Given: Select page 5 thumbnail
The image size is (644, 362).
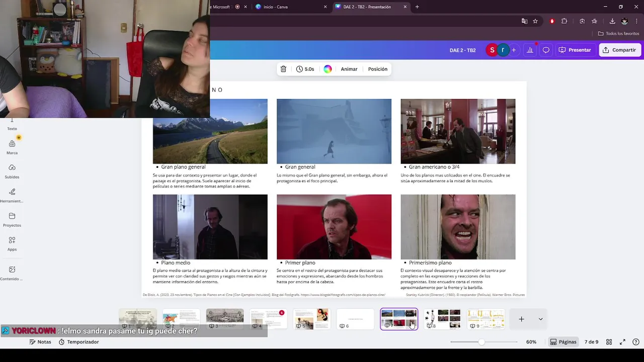Looking at the screenshot, I should 312,319.
